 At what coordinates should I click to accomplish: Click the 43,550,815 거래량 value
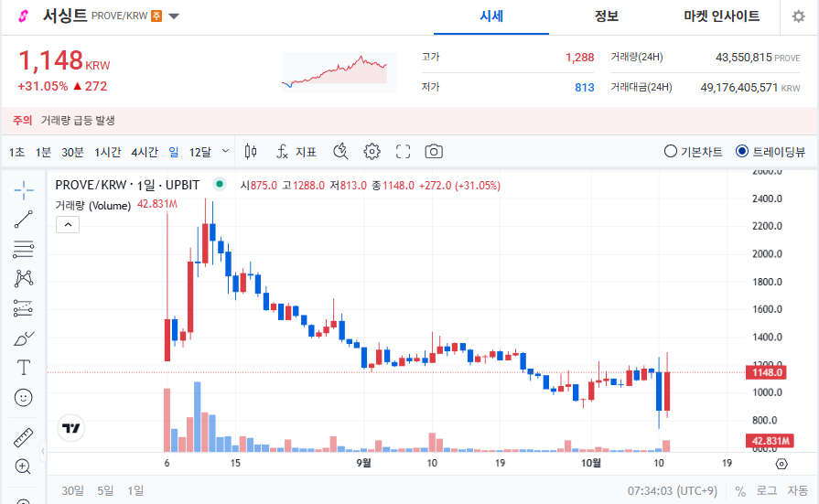pyautogui.click(x=744, y=58)
